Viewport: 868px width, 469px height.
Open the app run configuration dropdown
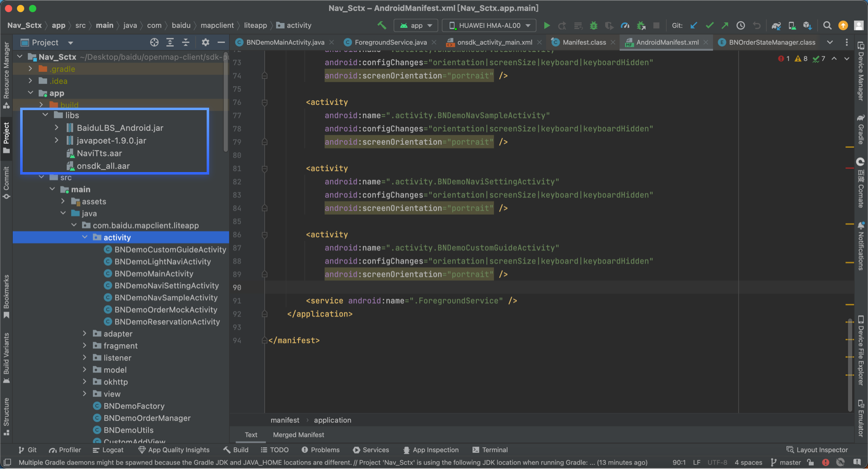point(416,26)
